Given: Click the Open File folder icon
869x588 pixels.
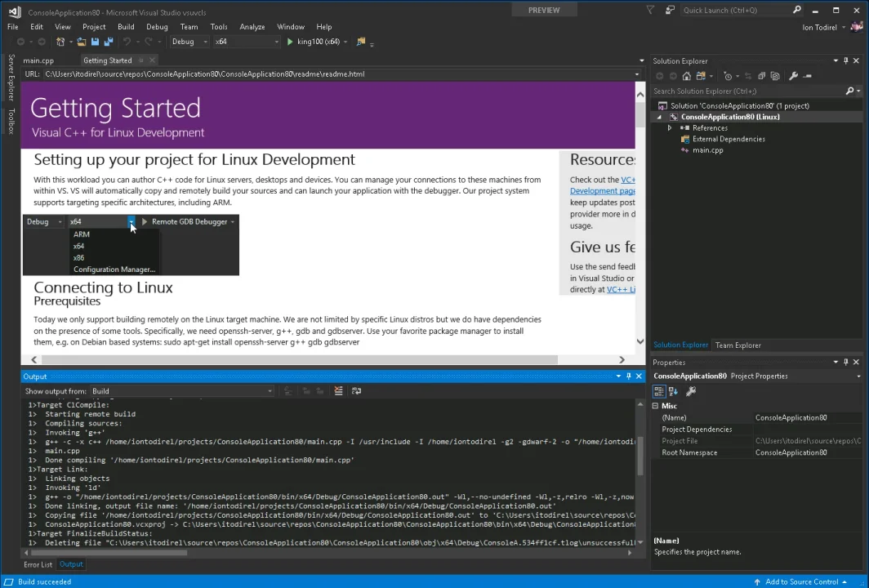Looking at the screenshot, I should pos(82,42).
